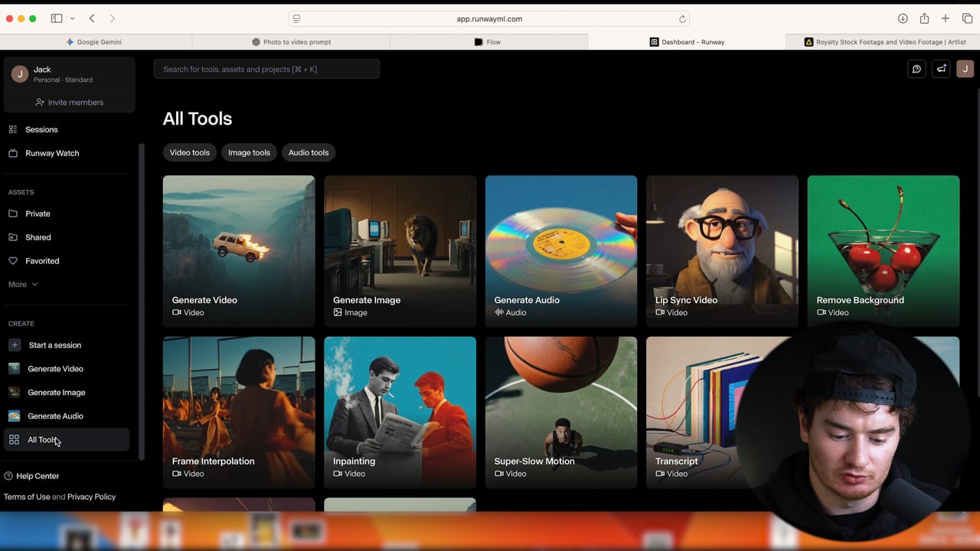
Task: Click the announcements megaphone icon
Action: point(941,69)
